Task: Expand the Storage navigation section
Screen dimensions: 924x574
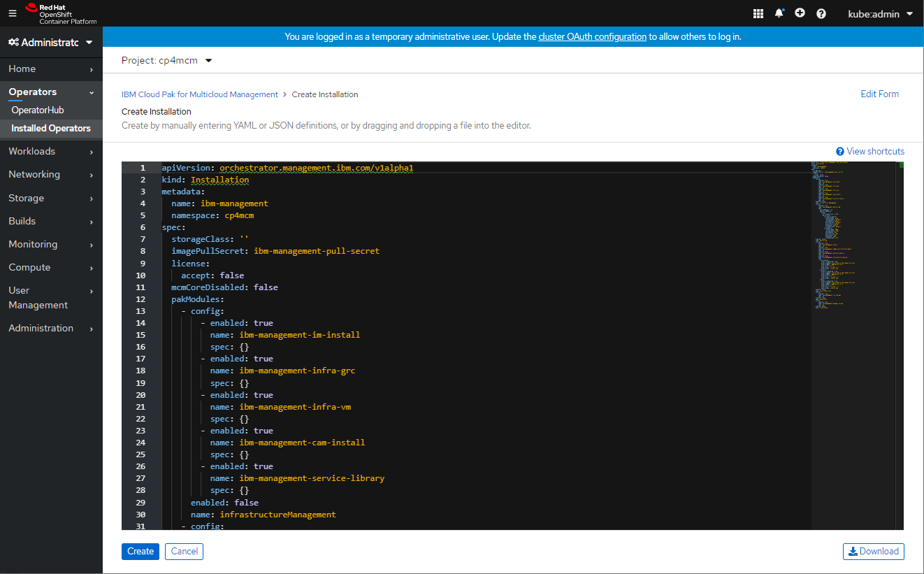Action: [51, 198]
